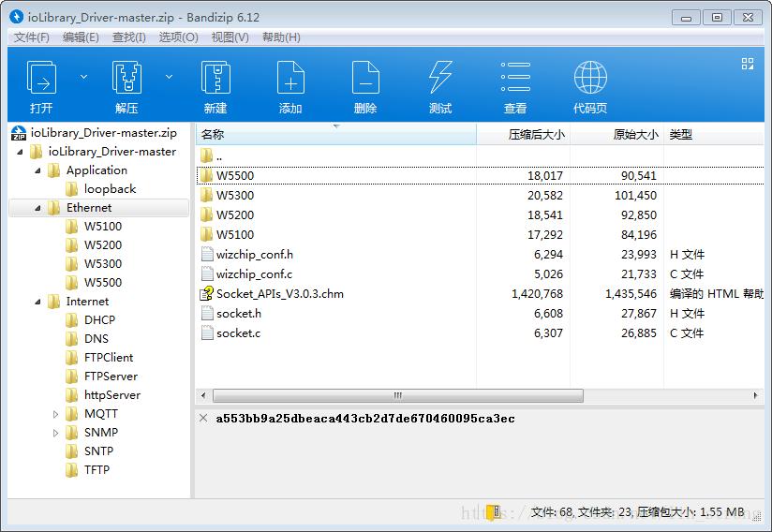This screenshot has height=532, width=772.
Task: Click the toolbar layout grid icon
Action: [x=748, y=64]
